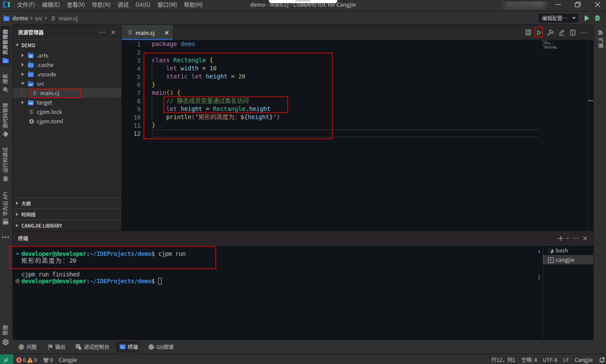Close the resource manager side panel
Viewport: 606px width, 364px height.
click(x=113, y=32)
